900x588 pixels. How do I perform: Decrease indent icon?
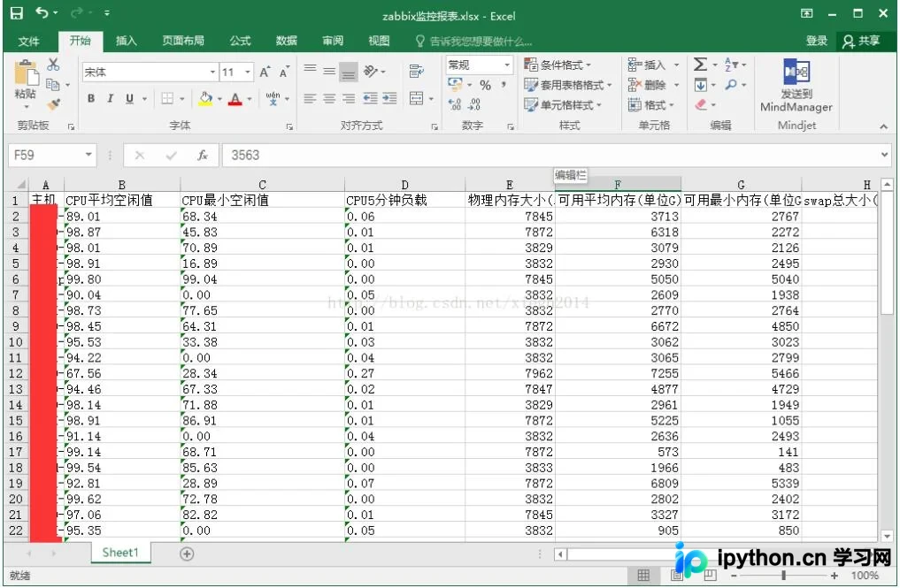tap(371, 99)
